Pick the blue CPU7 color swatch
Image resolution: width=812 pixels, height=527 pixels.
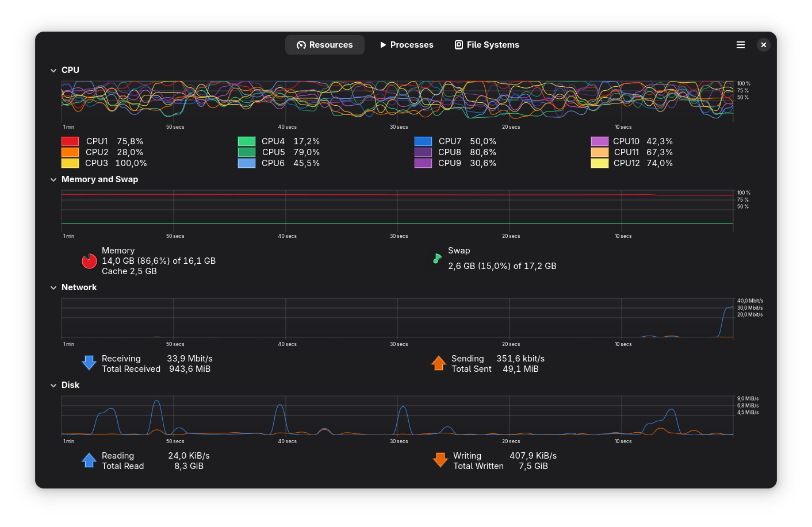coord(423,141)
